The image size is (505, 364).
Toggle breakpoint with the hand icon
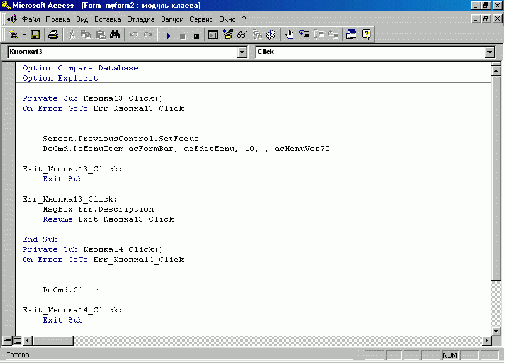click(x=289, y=34)
